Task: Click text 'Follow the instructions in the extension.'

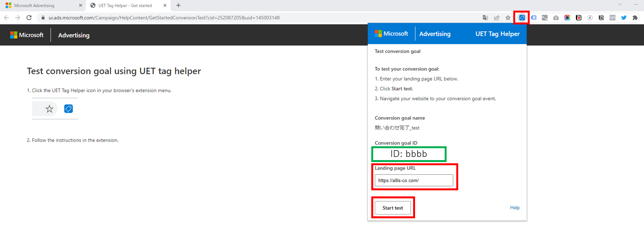Action: (75, 140)
